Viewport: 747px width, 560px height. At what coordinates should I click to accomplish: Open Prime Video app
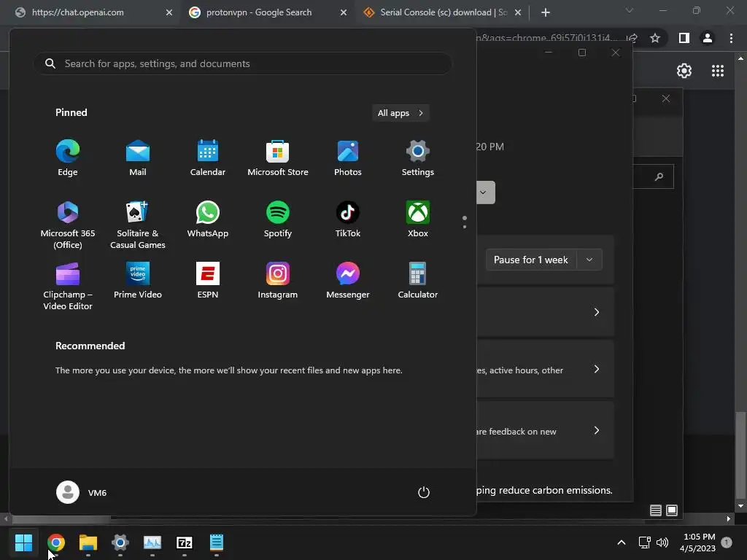click(x=138, y=281)
